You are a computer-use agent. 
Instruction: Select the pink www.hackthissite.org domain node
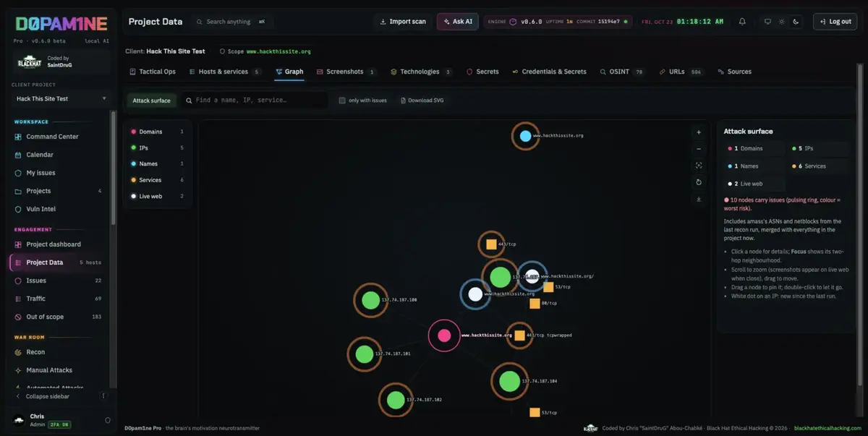point(444,335)
